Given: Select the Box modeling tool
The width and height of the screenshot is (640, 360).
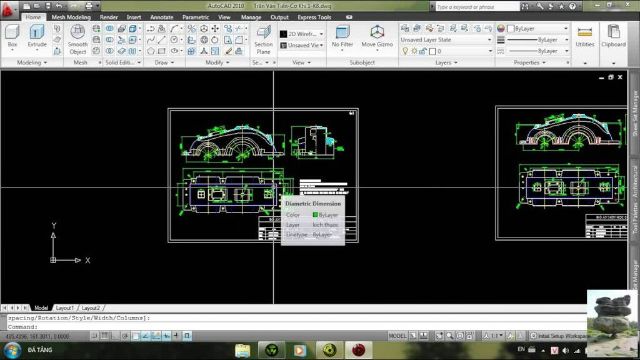Looking at the screenshot, I should (x=12, y=36).
